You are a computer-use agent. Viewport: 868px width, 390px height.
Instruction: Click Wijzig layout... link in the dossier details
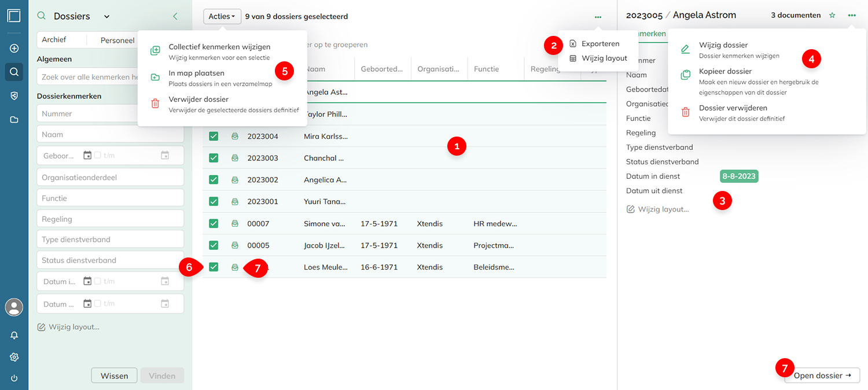(x=657, y=209)
